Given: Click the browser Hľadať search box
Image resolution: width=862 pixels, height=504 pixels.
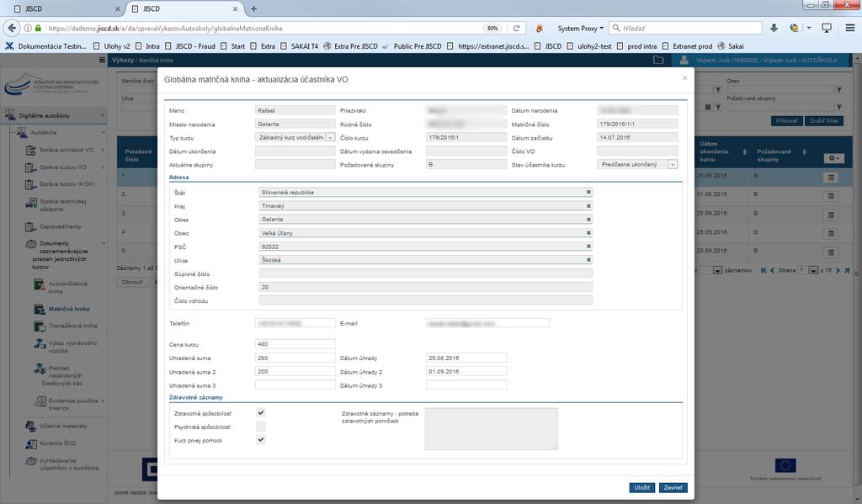Looking at the screenshot, I should (685, 28).
